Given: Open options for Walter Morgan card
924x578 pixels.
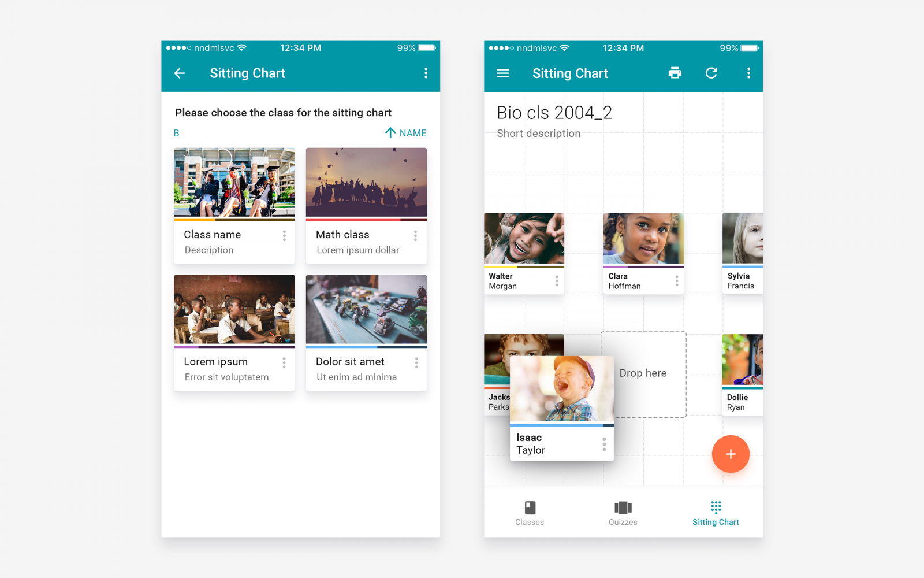Looking at the screenshot, I should coord(557,281).
